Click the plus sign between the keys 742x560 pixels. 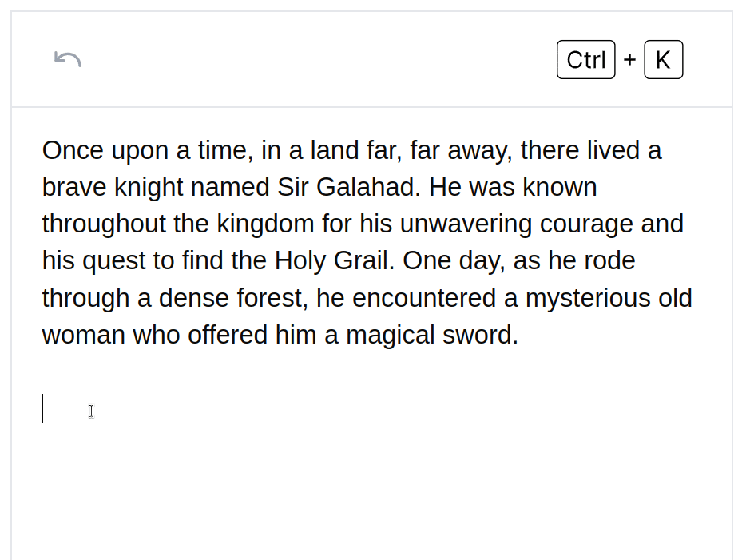[629, 60]
